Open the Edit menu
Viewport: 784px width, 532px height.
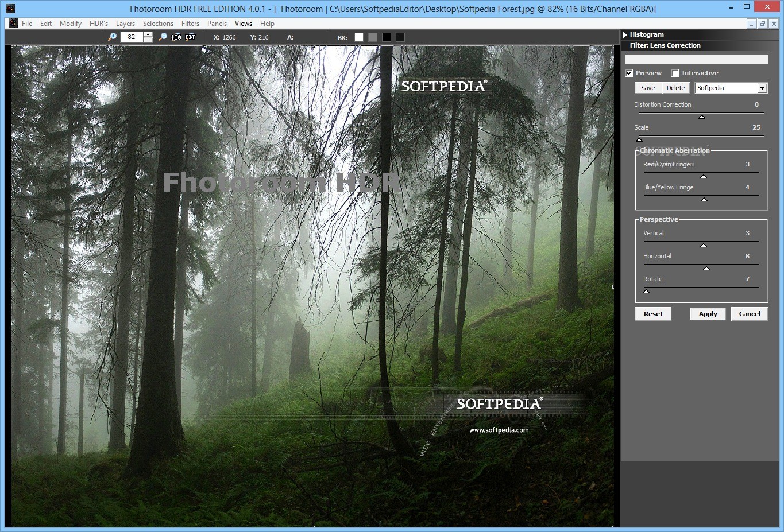click(46, 24)
